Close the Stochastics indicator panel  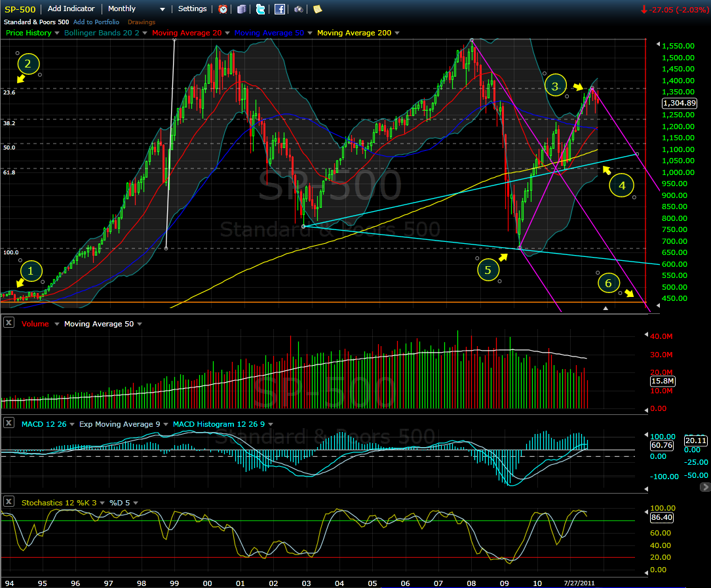[x=9, y=501]
